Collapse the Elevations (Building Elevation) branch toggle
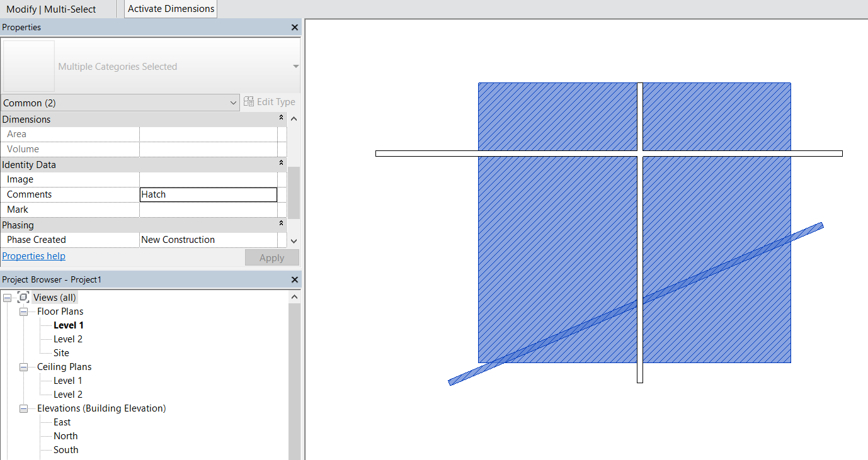 click(24, 408)
